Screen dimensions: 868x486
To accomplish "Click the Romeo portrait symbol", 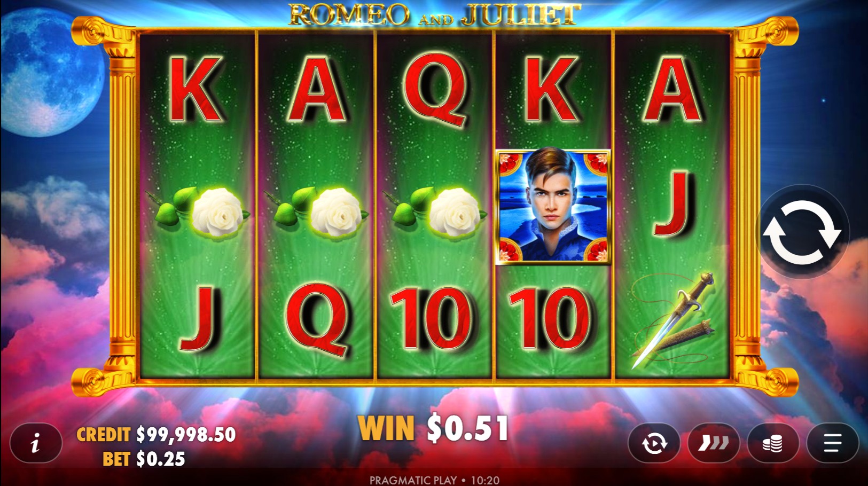I will coord(553,207).
